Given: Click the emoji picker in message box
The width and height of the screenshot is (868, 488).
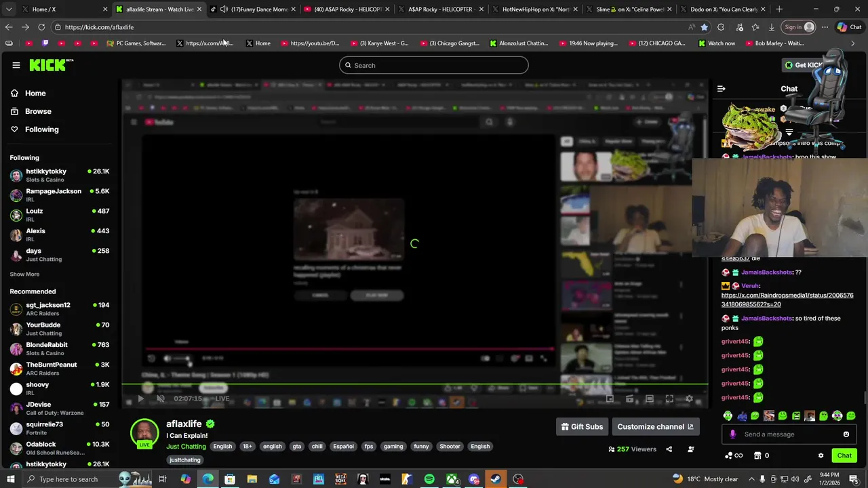Looking at the screenshot, I should (846, 434).
